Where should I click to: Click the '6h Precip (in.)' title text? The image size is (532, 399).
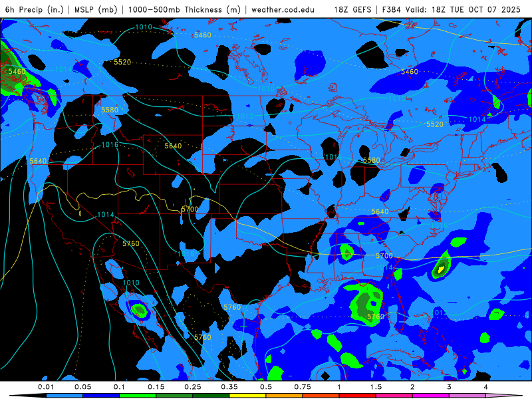pyautogui.click(x=35, y=9)
